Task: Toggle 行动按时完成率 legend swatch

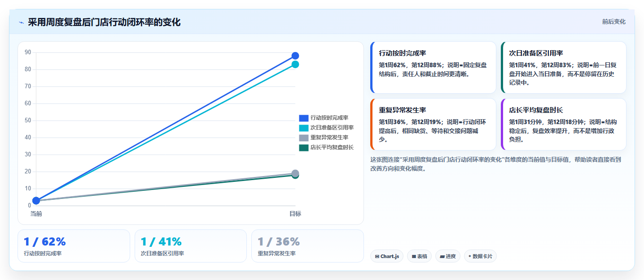Action: (x=304, y=118)
